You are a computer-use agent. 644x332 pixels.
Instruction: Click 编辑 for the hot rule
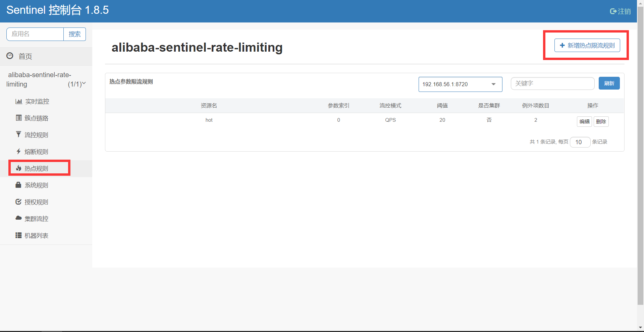tap(584, 121)
